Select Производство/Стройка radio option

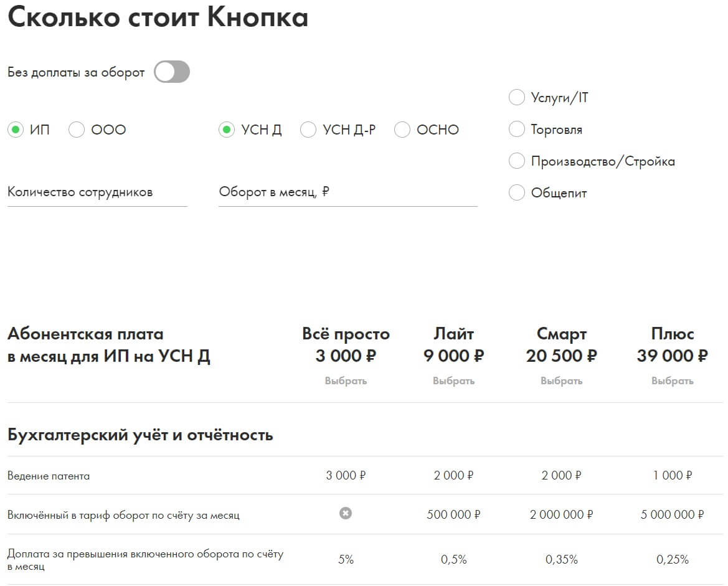(x=517, y=161)
